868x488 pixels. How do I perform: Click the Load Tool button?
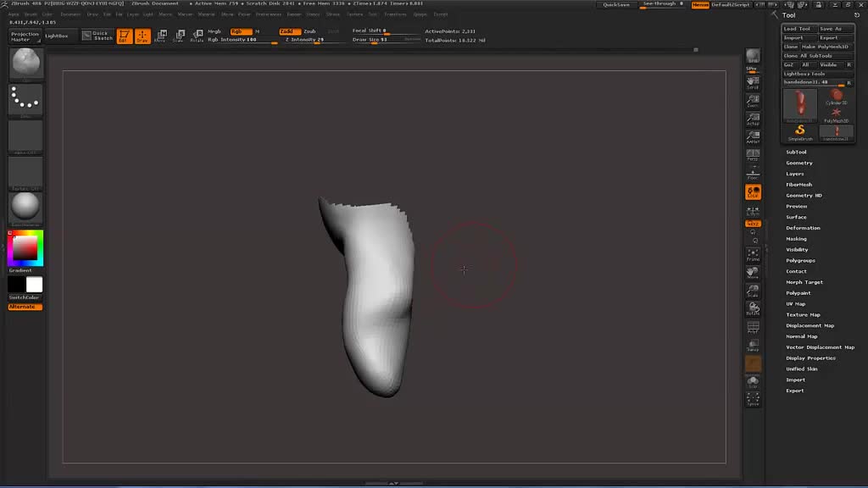point(797,29)
